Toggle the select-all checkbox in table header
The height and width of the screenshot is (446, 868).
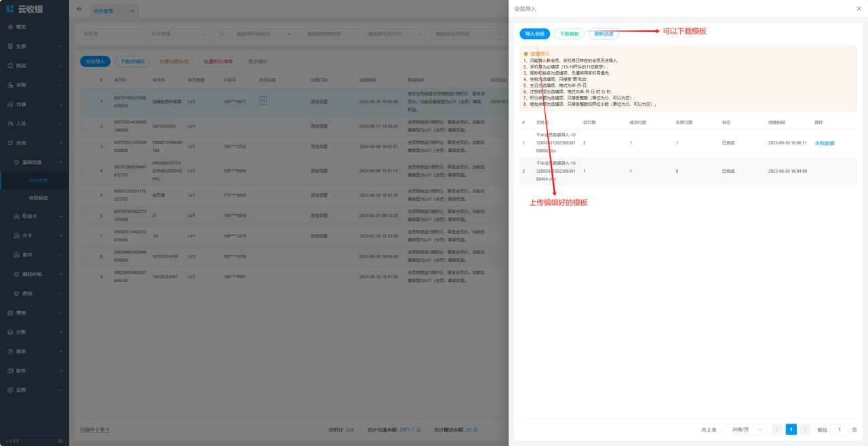pos(85,80)
